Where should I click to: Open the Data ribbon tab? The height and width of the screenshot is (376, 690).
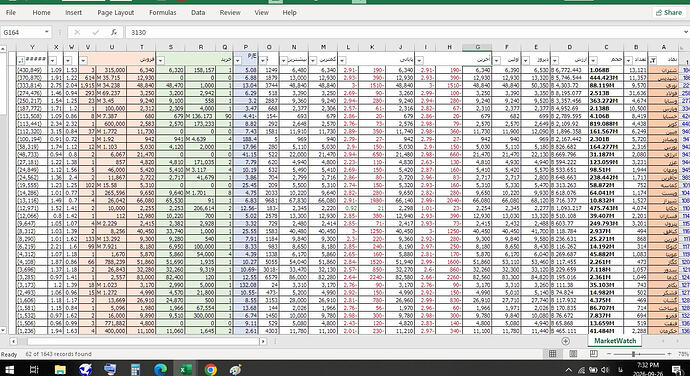coord(198,13)
